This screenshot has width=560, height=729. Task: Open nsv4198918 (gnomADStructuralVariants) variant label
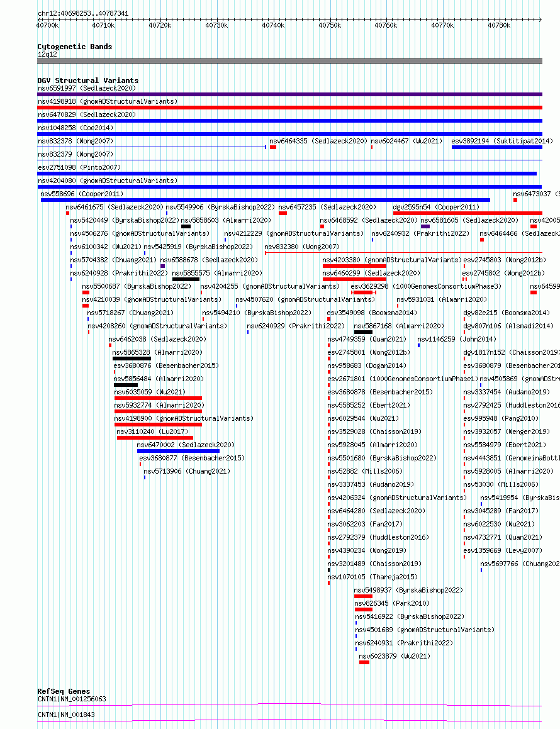point(108,101)
